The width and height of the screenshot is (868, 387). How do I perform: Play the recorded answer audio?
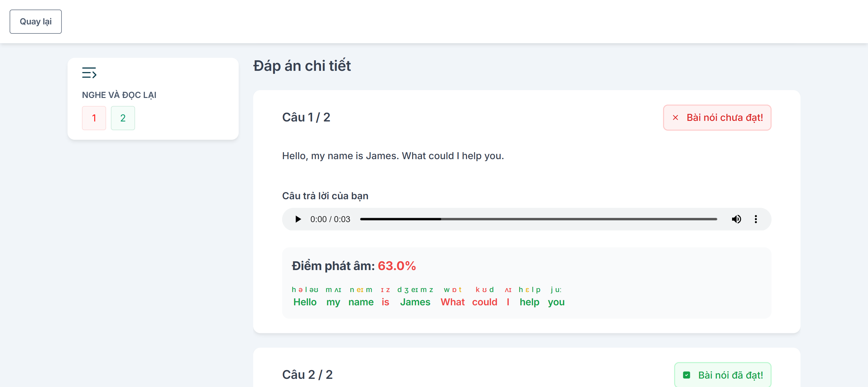click(298, 219)
